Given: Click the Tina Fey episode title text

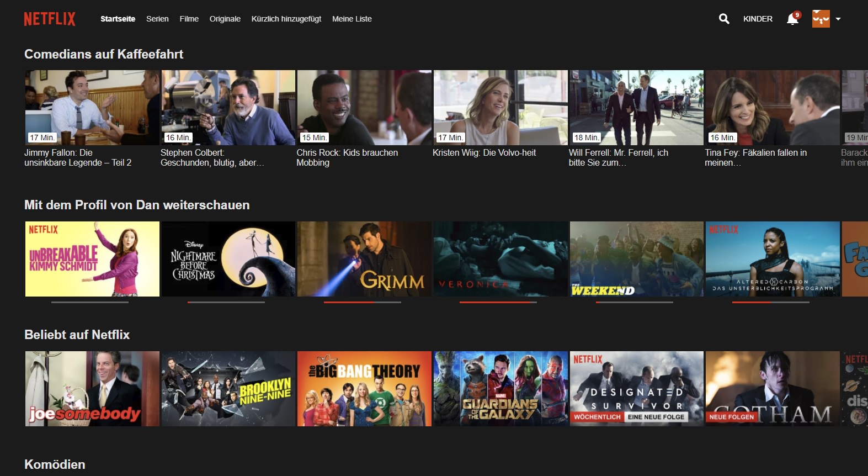Looking at the screenshot, I should (x=756, y=157).
